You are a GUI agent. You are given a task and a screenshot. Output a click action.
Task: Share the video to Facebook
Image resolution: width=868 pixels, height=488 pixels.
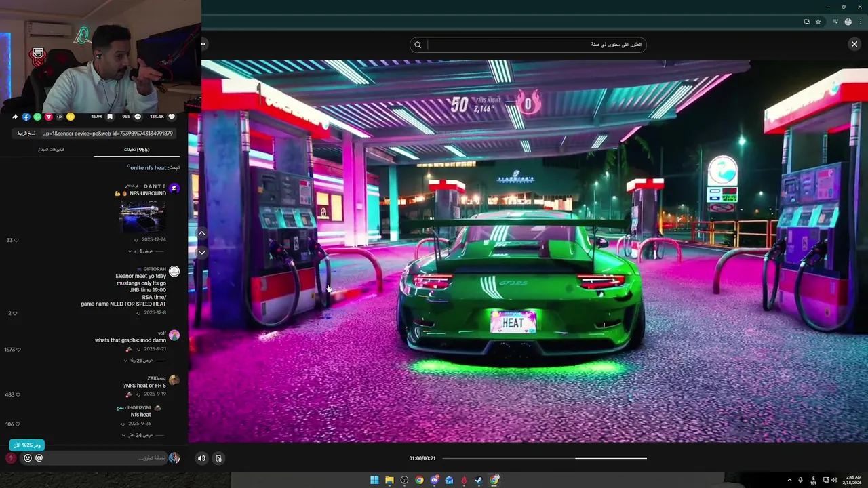[x=26, y=117]
